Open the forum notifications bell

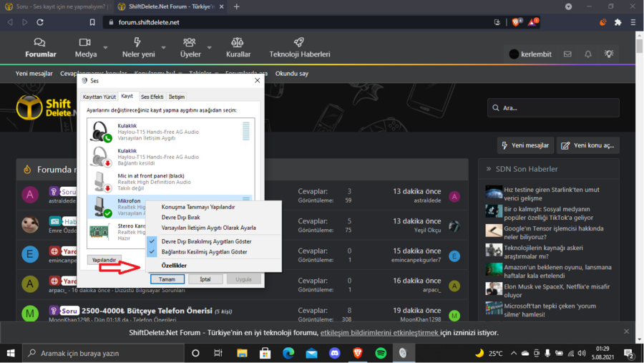point(588,54)
